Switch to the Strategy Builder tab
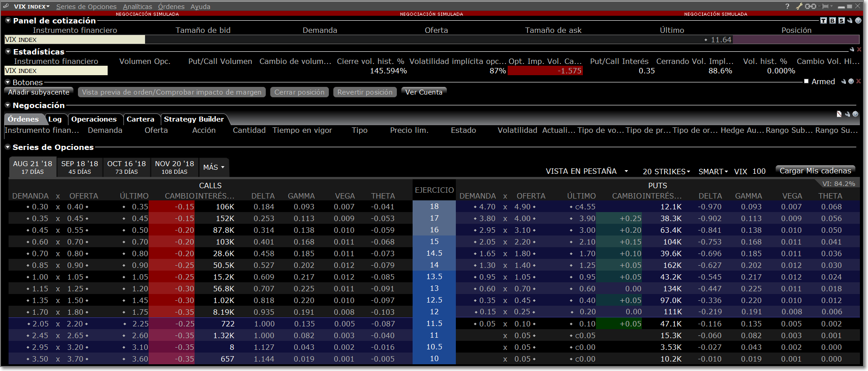Image resolution: width=868 pixels, height=371 pixels. click(x=194, y=119)
